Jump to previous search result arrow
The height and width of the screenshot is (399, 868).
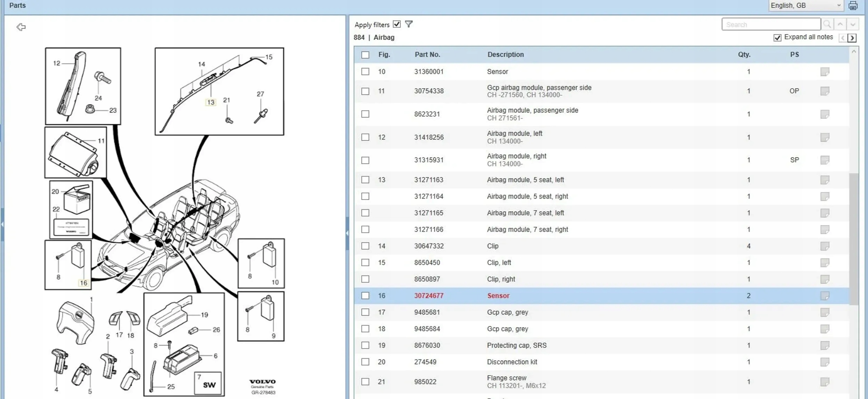pos(840,24)
